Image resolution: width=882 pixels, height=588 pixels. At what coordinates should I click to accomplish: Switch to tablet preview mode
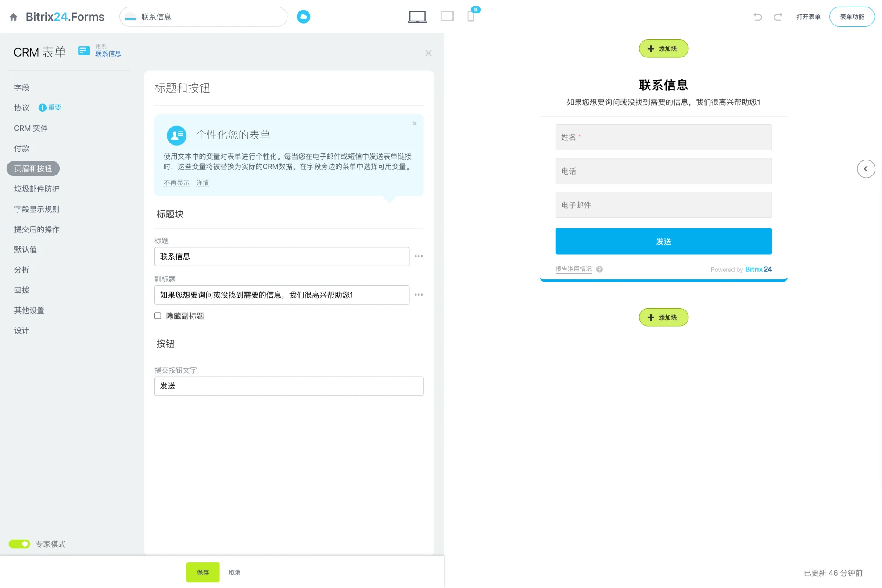pyautogui.click(x=447, y=17)
